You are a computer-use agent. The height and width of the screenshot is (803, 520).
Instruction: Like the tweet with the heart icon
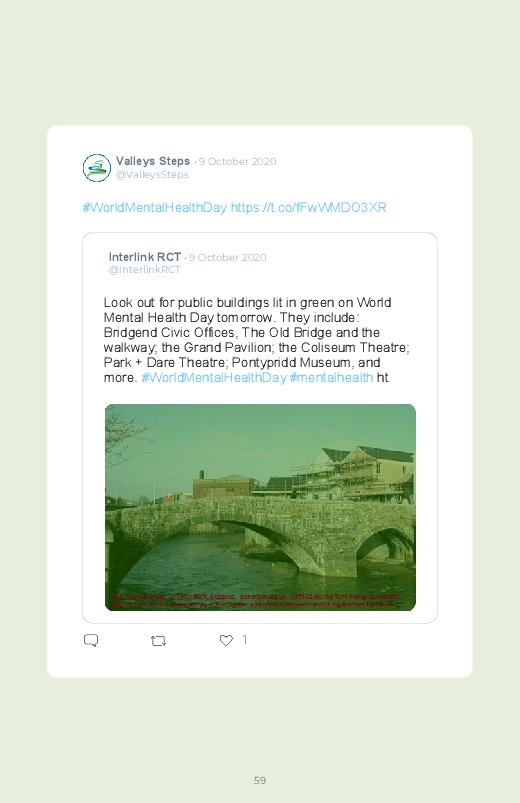click(226, 640)
